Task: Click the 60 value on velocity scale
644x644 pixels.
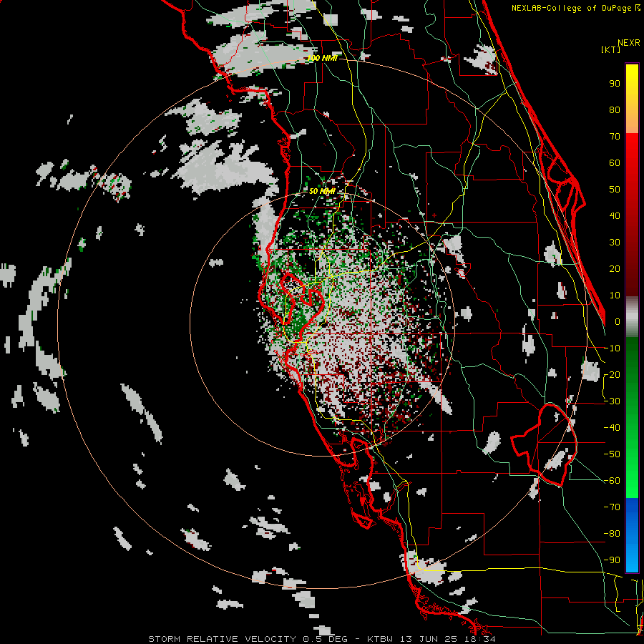Action: click(615, 163)
